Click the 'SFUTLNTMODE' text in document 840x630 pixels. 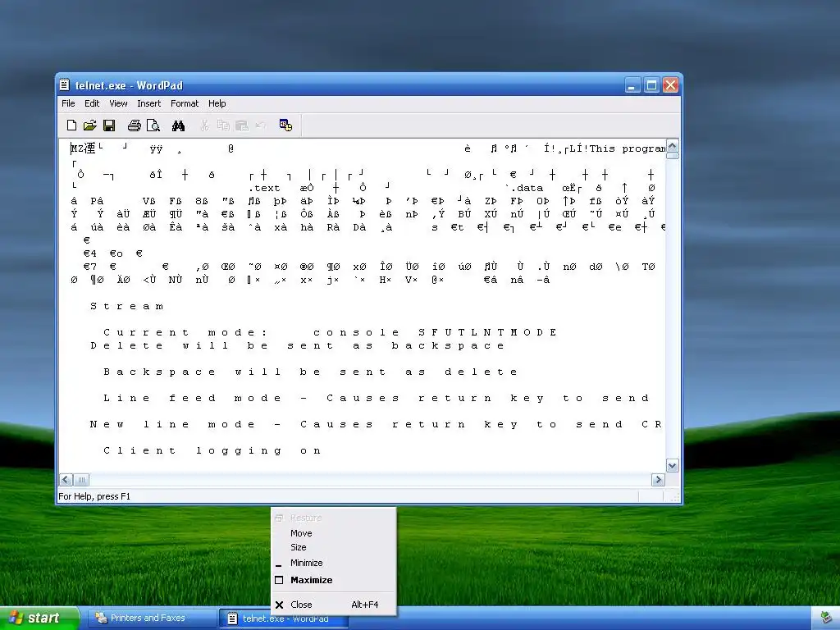coord(487,333)
